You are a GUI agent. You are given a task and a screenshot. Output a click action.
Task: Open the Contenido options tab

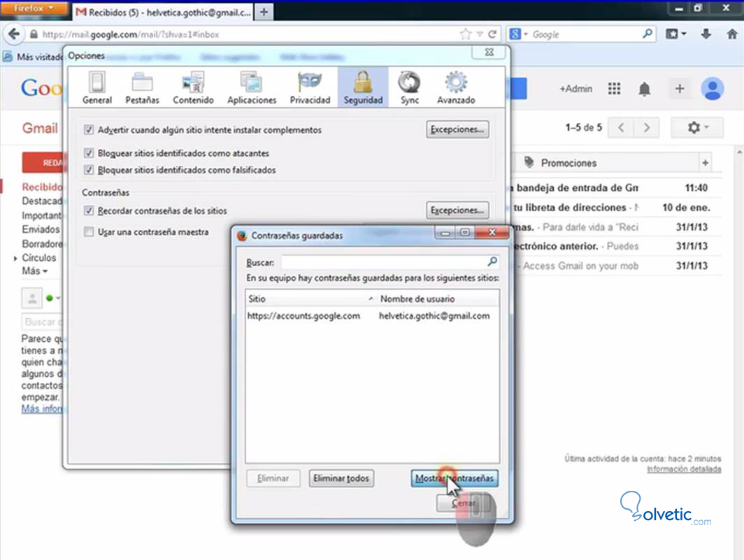[193, 88]
